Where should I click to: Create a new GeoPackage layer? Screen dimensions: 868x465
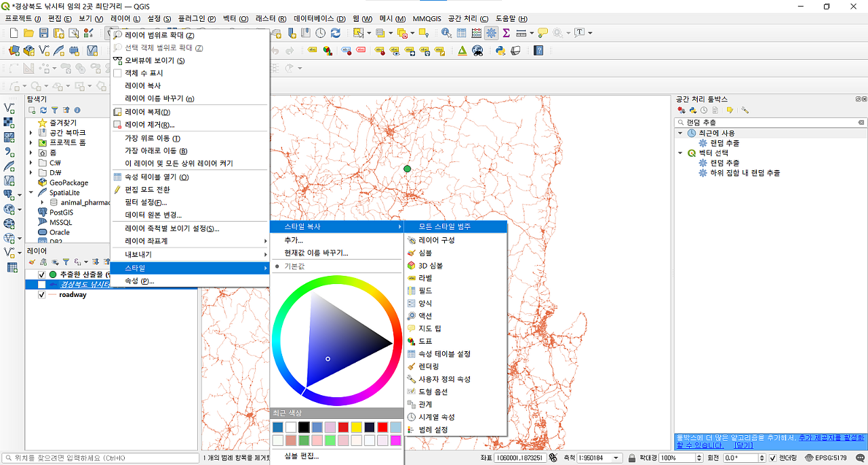point(28,50)
